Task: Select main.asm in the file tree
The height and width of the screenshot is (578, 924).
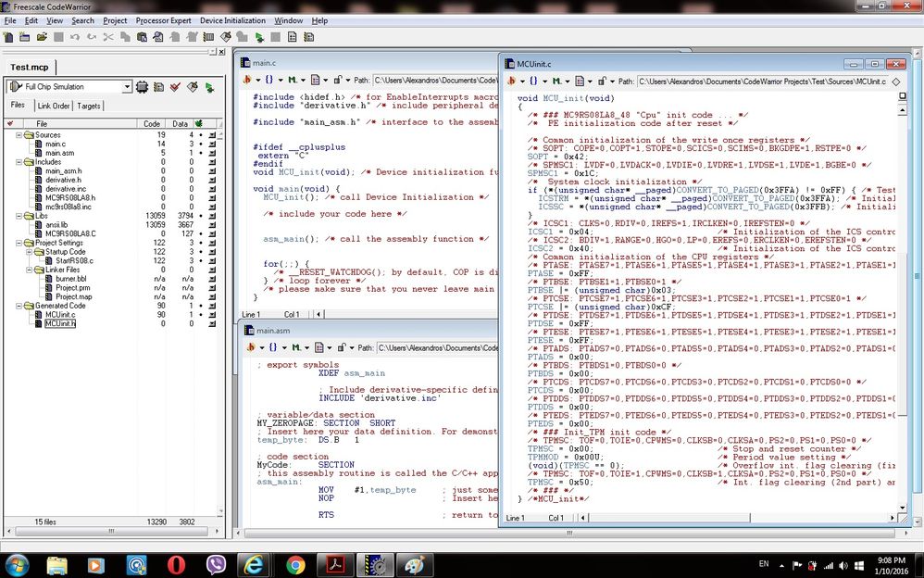Action: pyautogui.click(x=60, y=153)
